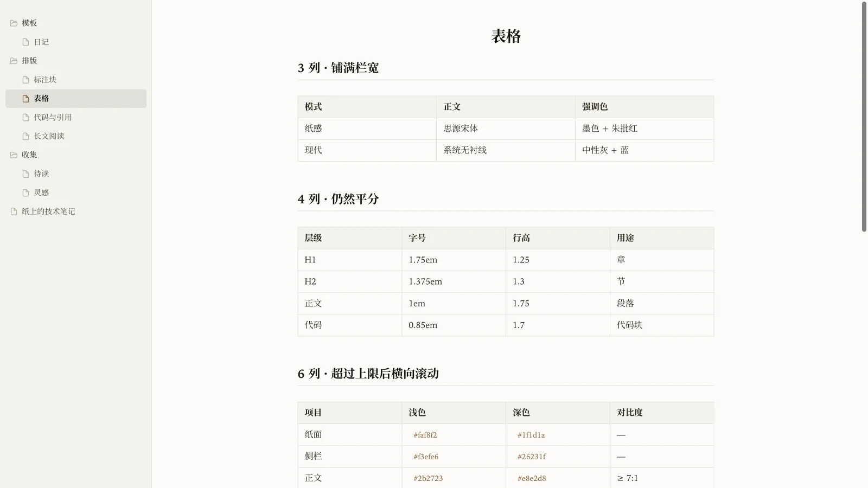Screen dimensions: 868x488
Task: Click the #1f1d1a color code
Action: [531, 435]
